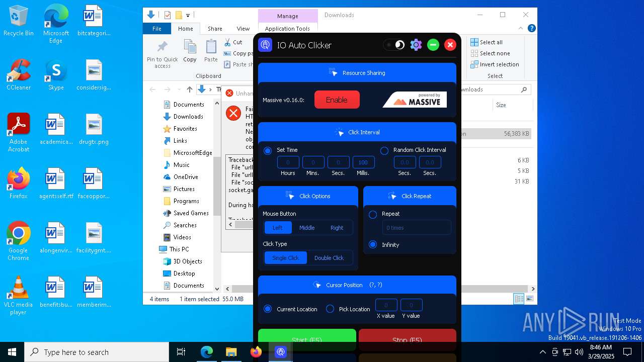644x362 pixels.
Task: Open the Windows Start menu
Action: (x=12, y=352)
